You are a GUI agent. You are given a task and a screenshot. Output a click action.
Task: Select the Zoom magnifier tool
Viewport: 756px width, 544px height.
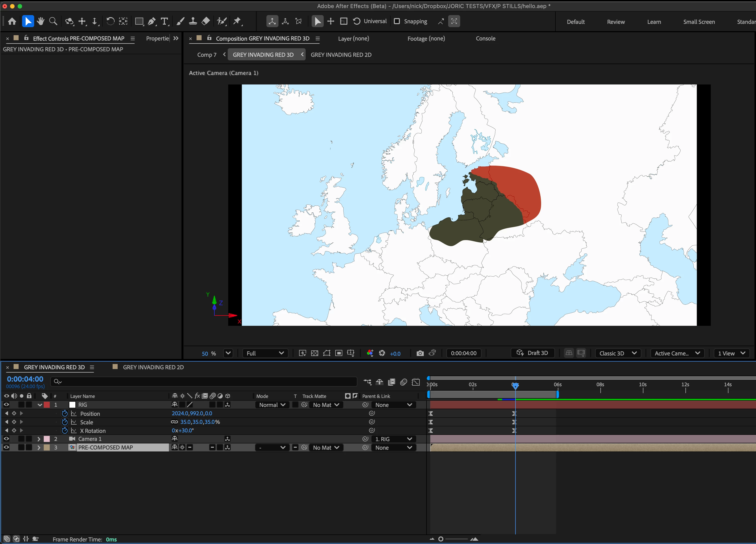53,22
